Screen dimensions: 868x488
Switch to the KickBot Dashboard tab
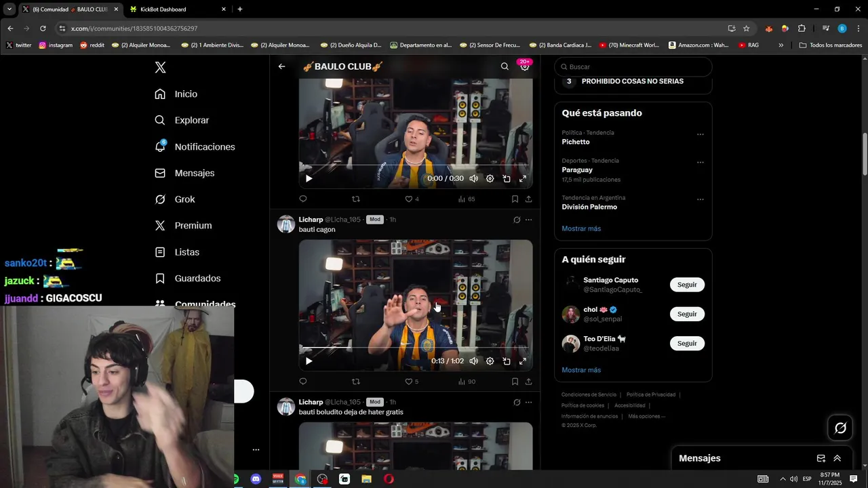pos(178,9)
